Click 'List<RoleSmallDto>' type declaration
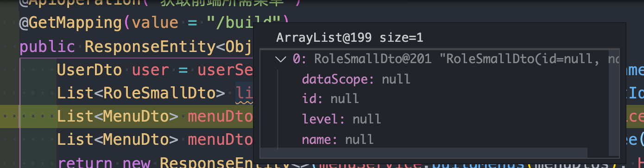This screenshot has height=168, width=644. (140, 94)
